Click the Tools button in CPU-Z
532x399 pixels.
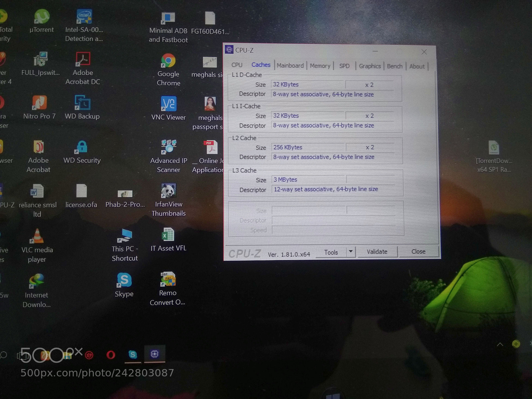pos(331,252)
